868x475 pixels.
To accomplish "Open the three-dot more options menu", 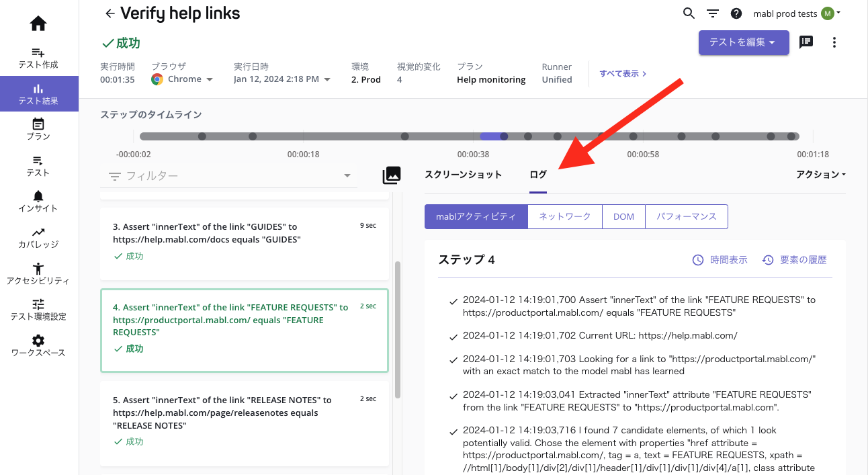I will point(834,42).
